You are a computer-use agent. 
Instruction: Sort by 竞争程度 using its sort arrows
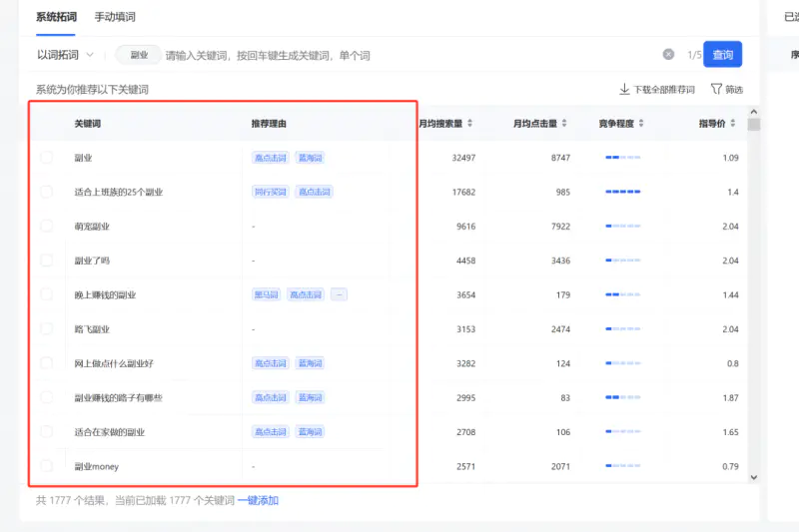point(641,124)
